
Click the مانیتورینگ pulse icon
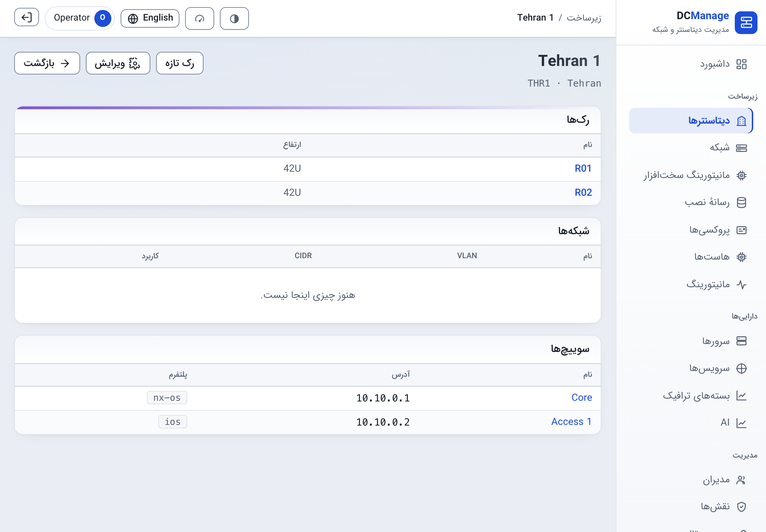tap(742, 284)
